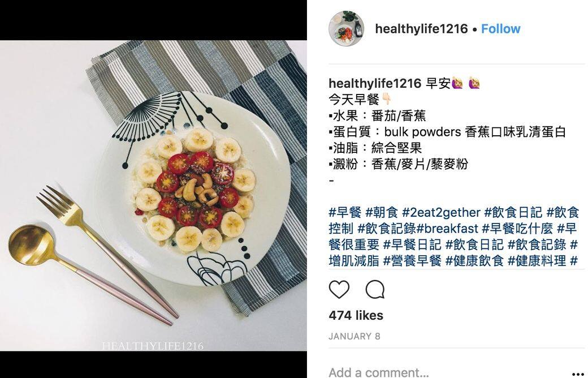This screenshot has height=378, width=588.
Task: Like the post with the heart icon
Action: click(x=339, y=289)
